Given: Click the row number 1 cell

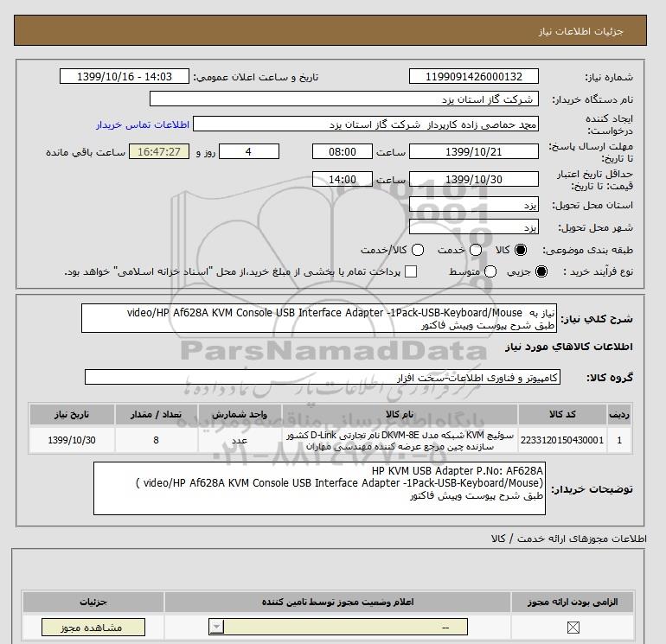Looking at the screenshot, I should 619,440.
